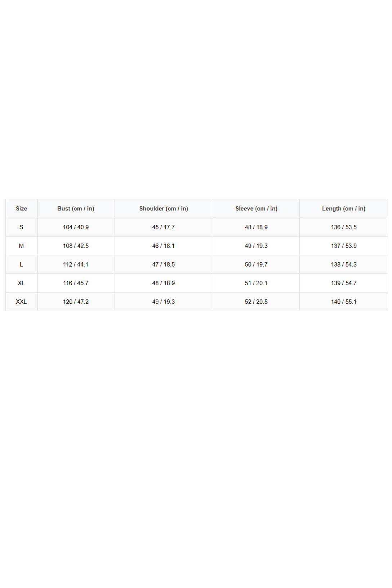Click length value 136 / 53.5
The width and height of the screenshot is (392, 588).
[x=344, y=227]
